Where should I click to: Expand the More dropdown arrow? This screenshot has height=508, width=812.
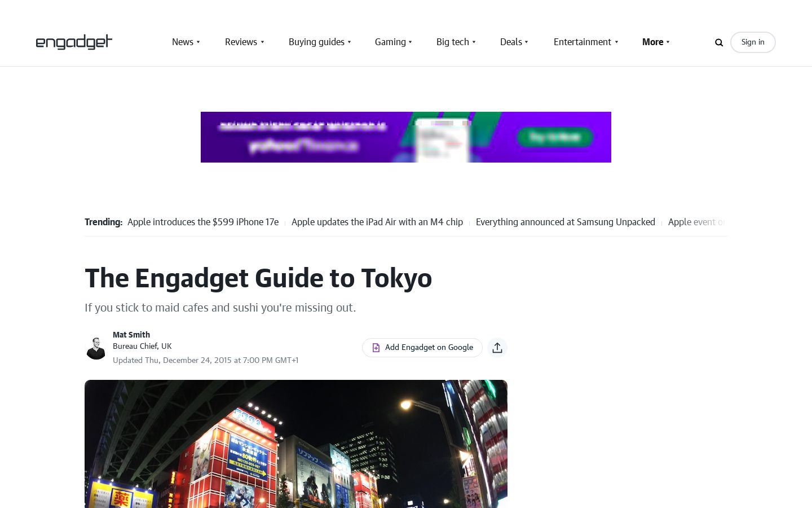668,42
